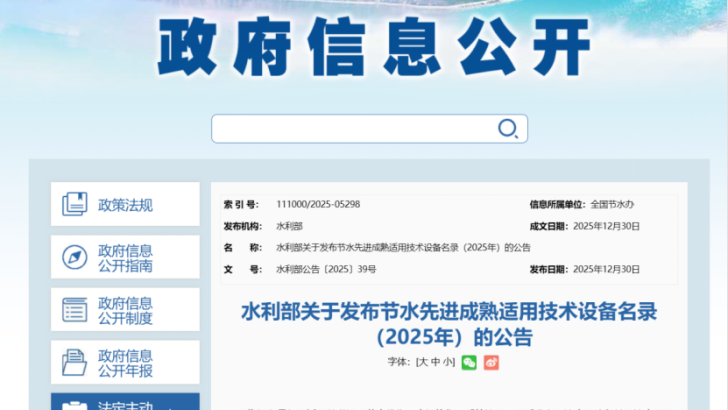
Task: Open the 政策法规 sidebar menu item
Action: [125, 205]
